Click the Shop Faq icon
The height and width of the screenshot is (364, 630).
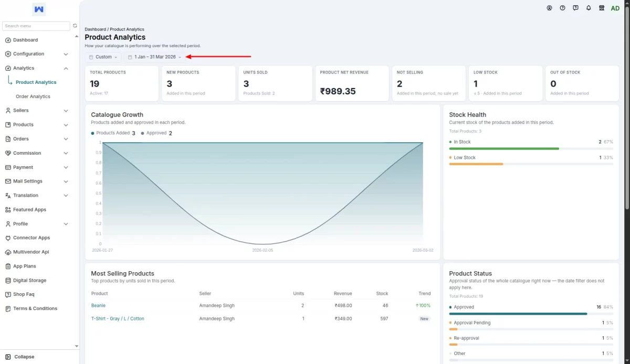coord(8,295)
